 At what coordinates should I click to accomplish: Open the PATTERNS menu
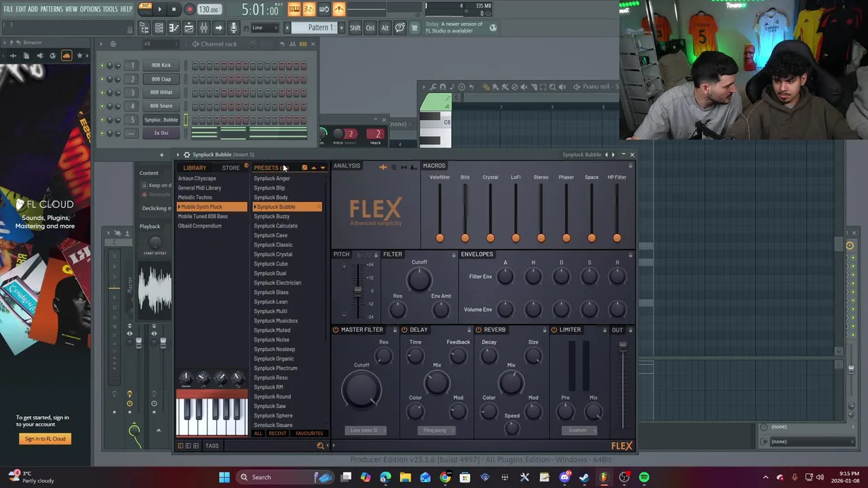click(52, 9)
